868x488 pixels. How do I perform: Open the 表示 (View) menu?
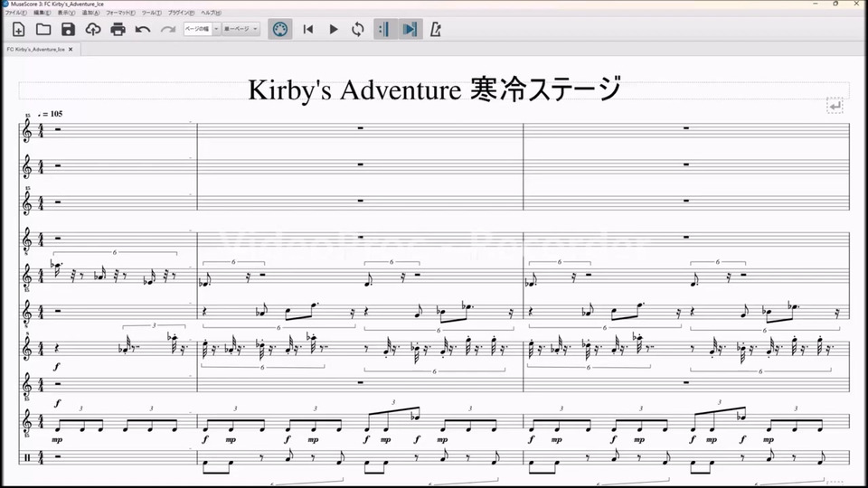pos(66,13)
